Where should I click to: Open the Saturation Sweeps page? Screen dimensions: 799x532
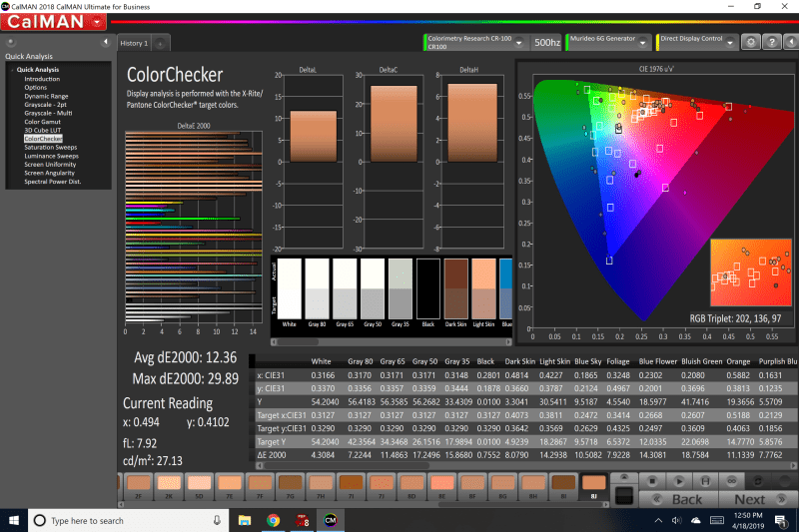click(x=51, y=147)
